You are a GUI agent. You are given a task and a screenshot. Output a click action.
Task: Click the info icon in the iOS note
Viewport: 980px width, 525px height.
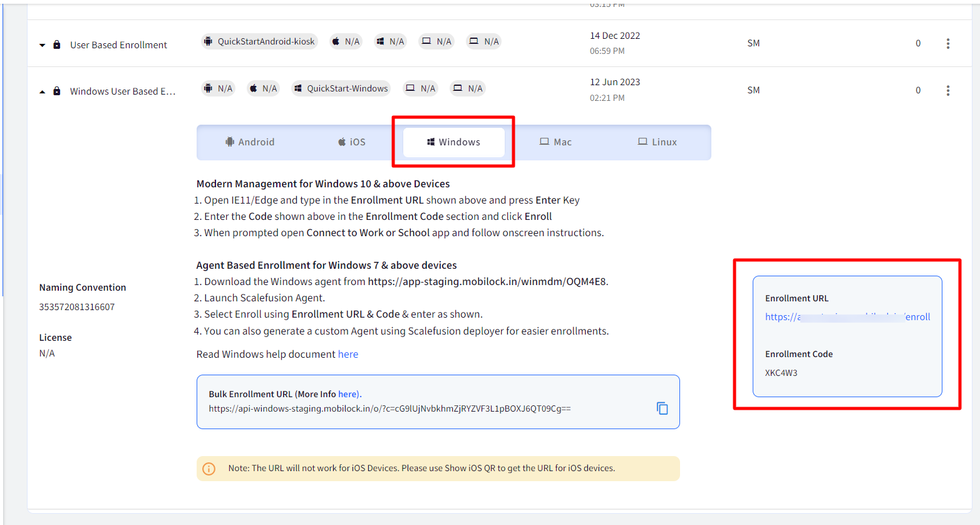[209, 469]
